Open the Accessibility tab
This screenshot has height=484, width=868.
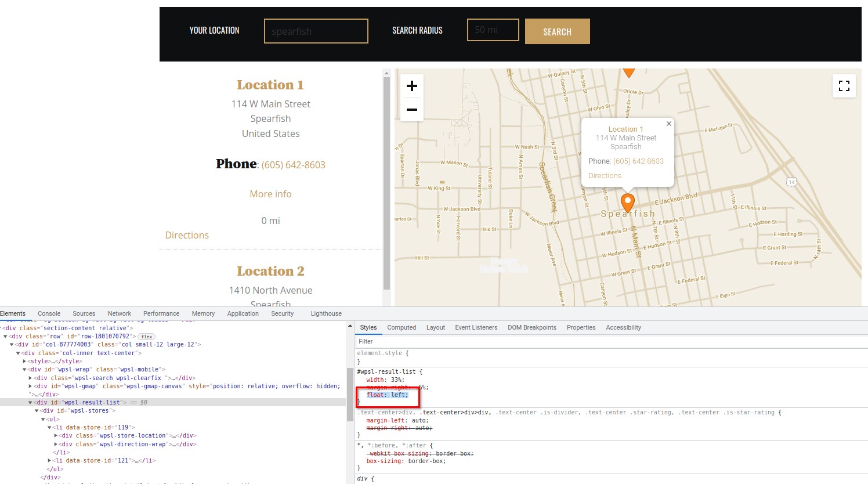click(624, 327)
